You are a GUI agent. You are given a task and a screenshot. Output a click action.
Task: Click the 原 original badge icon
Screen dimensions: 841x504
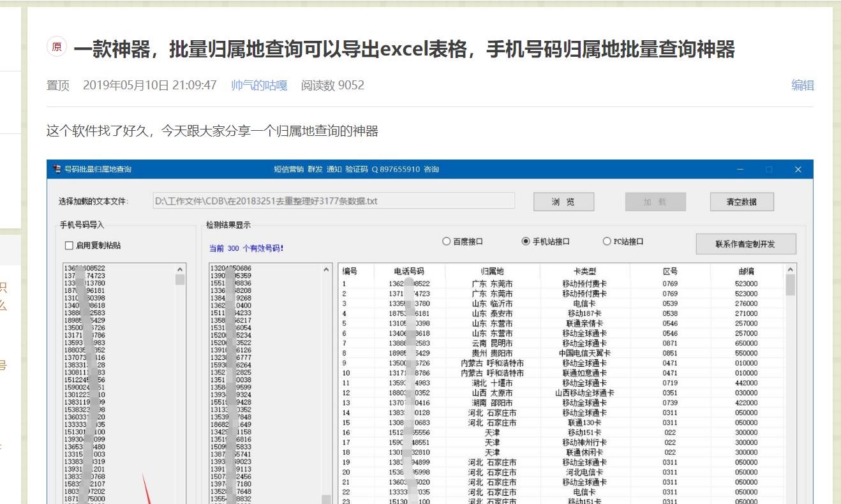pyautogui.click(x=57, y=47)
